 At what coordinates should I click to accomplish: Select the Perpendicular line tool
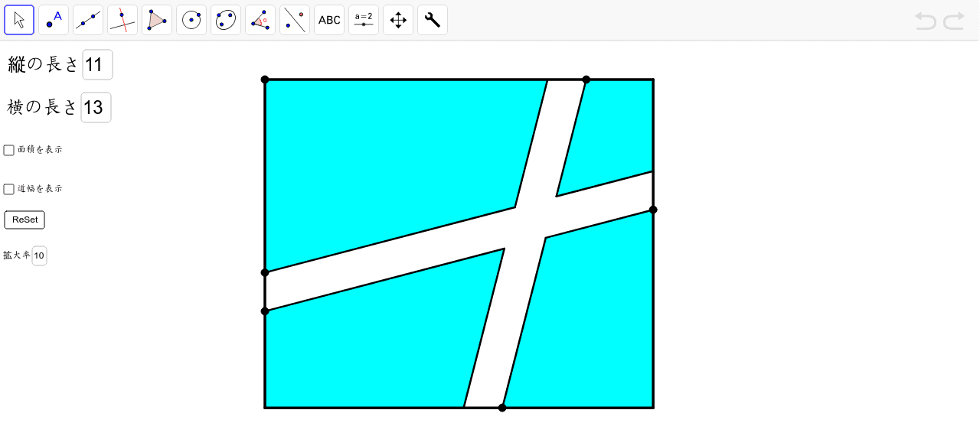click(122, 20)
